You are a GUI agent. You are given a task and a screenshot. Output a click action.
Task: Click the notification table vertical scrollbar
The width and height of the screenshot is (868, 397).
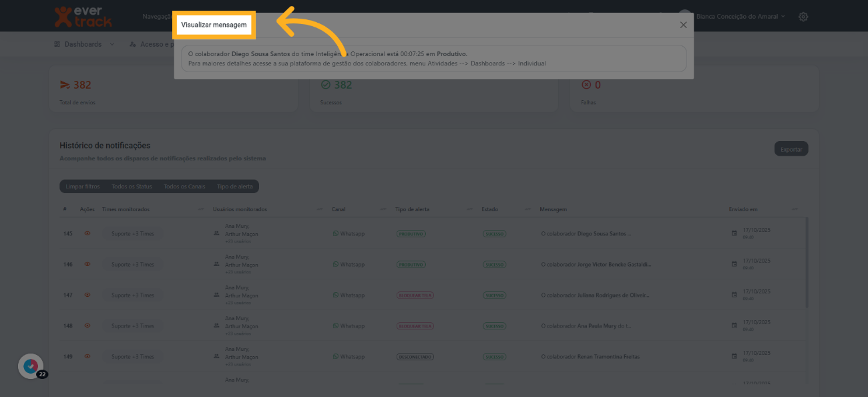click(807, 261)
